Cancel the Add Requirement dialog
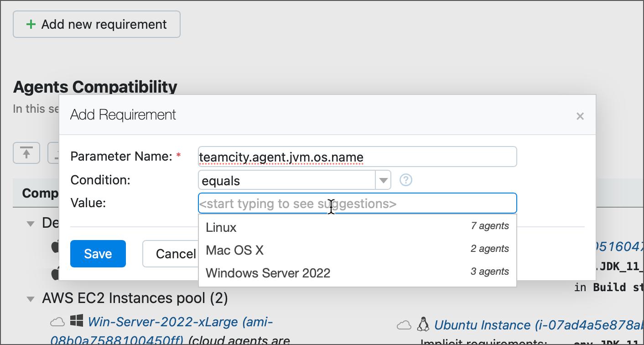This screenshot has height=345, width=644. point(171,254)
